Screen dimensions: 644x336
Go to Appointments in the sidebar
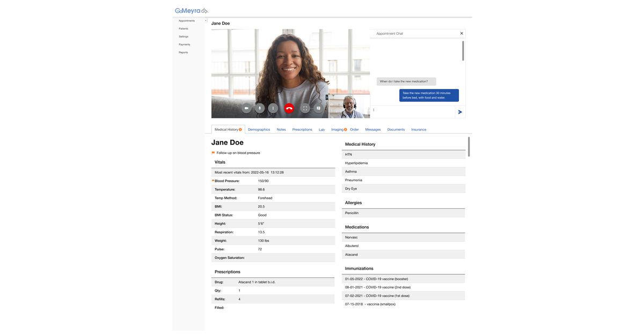point(187,21)
